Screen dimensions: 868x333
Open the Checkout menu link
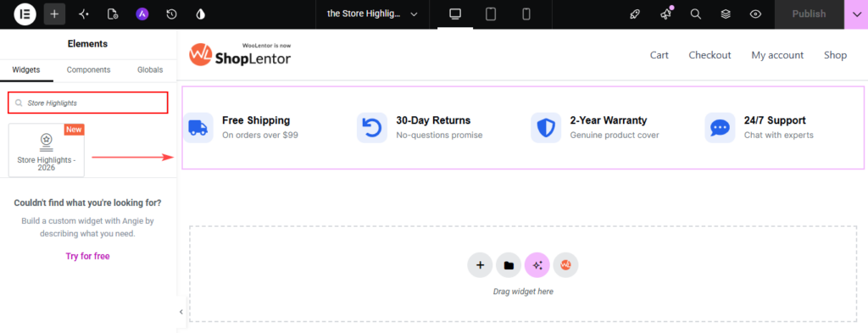[x=709, y=55]
